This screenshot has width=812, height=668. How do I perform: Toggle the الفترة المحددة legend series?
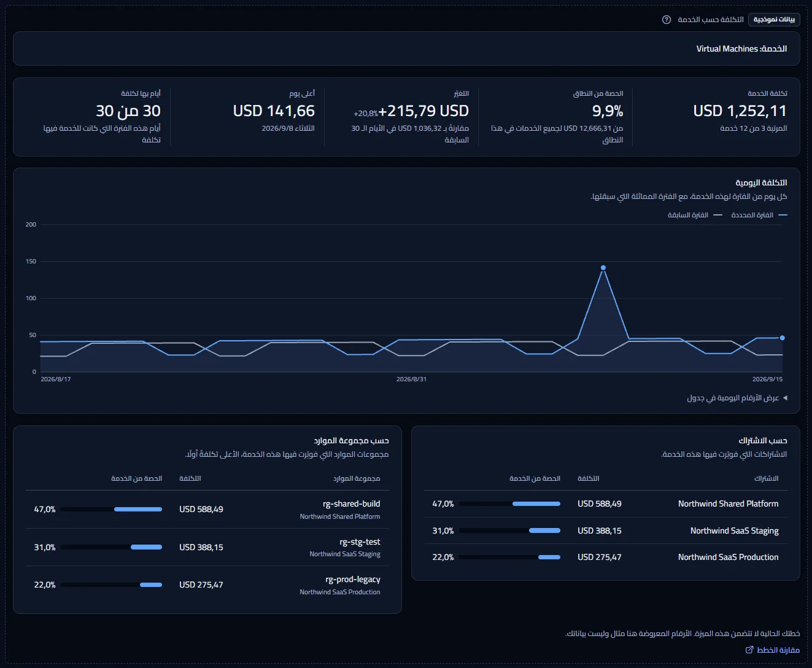[x=759, y=215]
